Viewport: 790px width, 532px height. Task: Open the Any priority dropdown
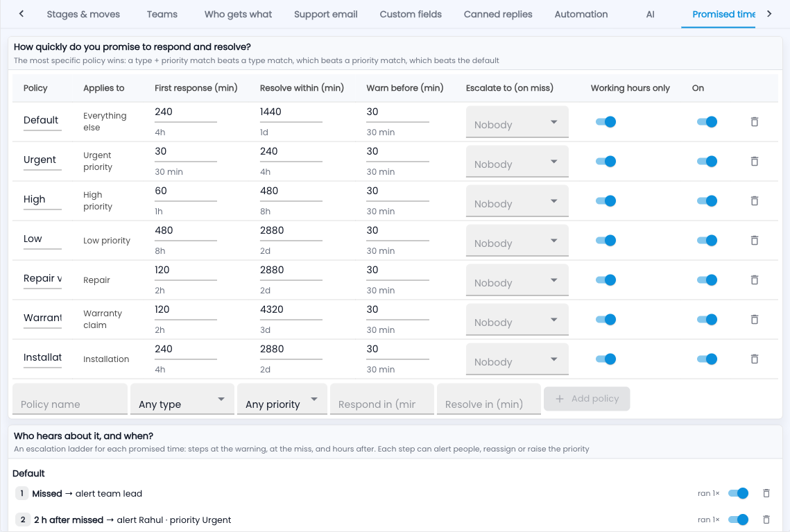point(282,399)
